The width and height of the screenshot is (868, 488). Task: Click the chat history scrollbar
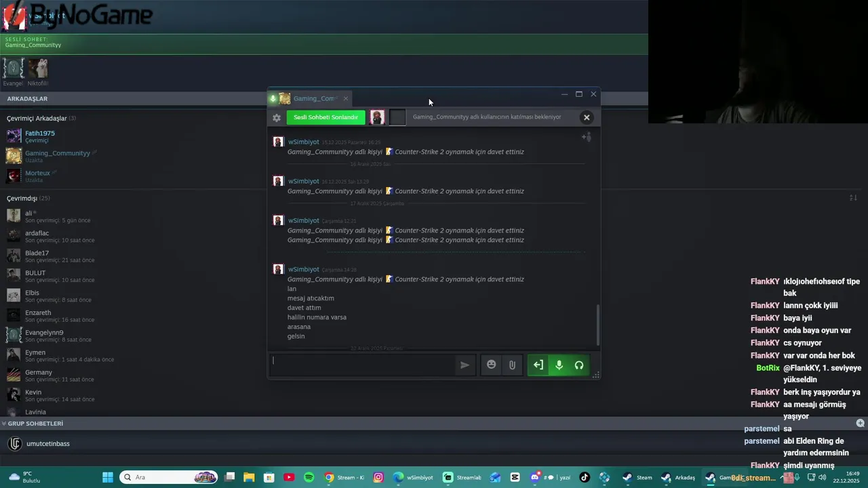pos(597,324)
